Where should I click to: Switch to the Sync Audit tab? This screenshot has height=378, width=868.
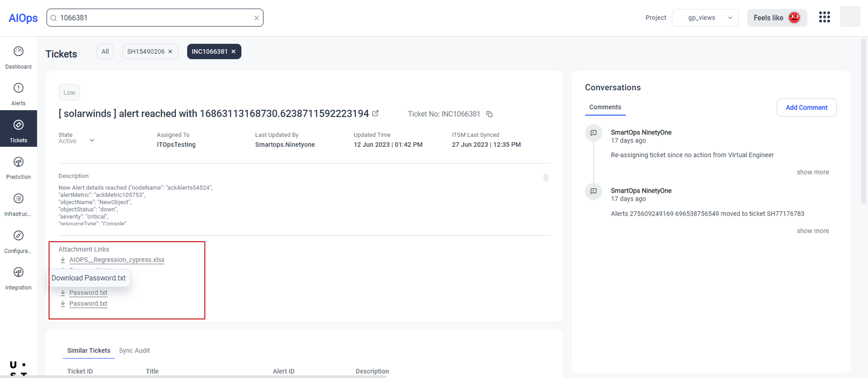tap(134, 351)
